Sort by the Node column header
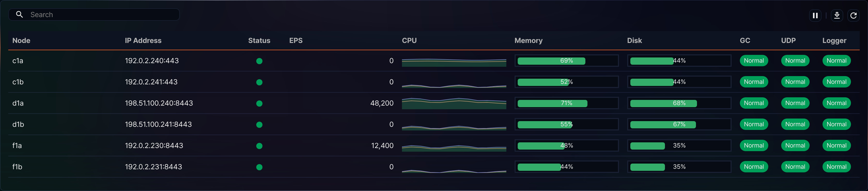This screenshot has height=191, width=868. [21, 40]
